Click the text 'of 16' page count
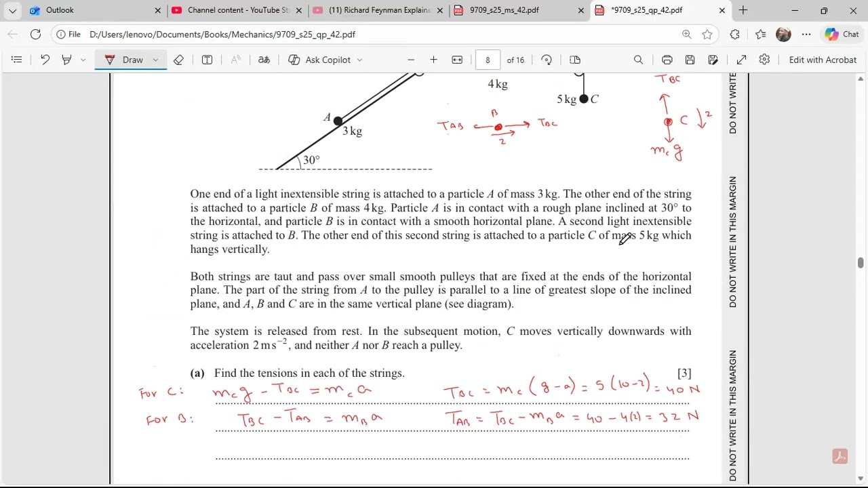This screenshot has width=868, height=488. 515,60
